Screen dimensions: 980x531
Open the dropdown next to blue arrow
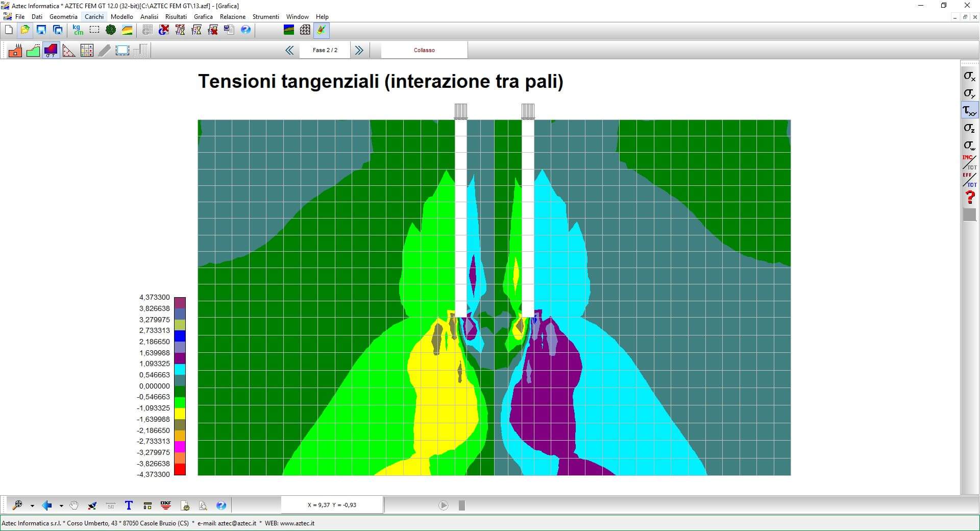pos(61,506)
